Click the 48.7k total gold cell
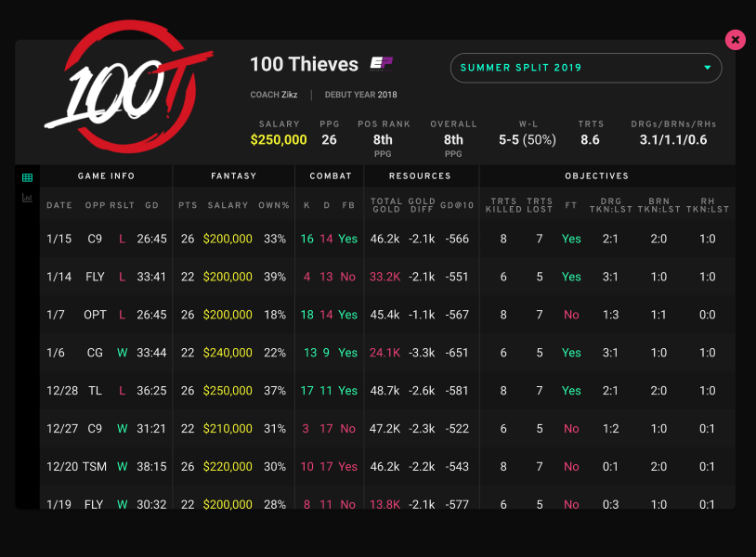The height and width of the screenshot is (557, 756). click(x=385, y=391)
